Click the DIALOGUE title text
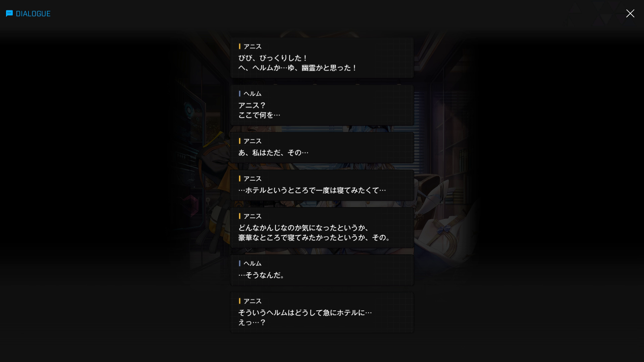The width and height of the screenshot is (644, 362). [33, 14]
